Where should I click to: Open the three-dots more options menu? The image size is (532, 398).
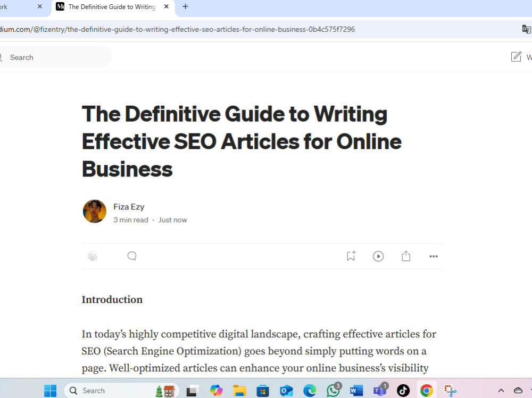click(x=433, y=256)
